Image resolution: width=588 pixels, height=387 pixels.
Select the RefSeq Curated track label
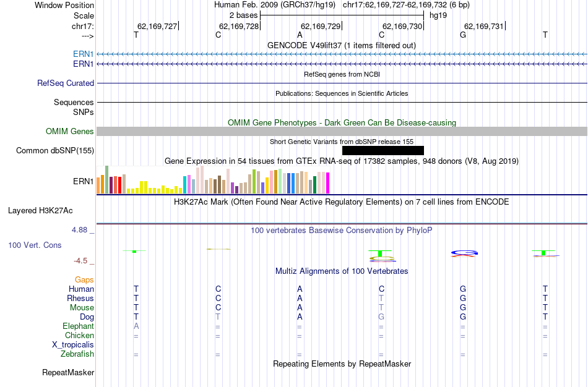tap(66, 83)
